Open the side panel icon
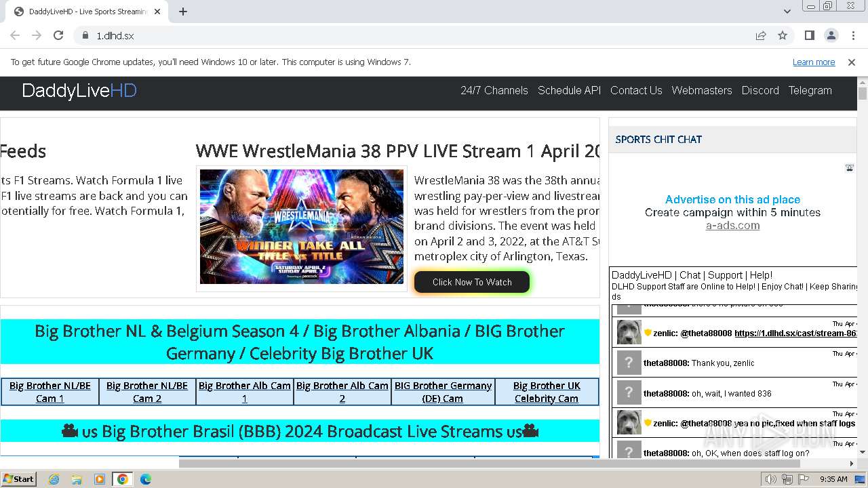Image resolution: width=868 pixels, height=488 pixels. click(810, 35)
